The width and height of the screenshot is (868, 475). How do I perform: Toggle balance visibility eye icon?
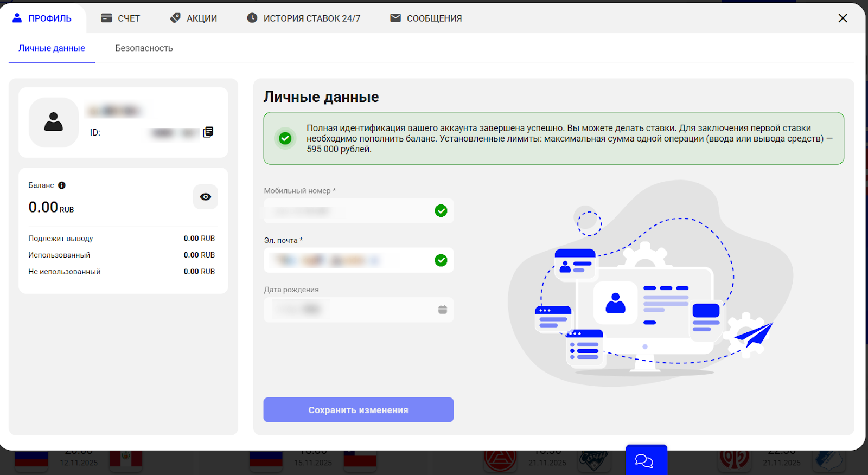click(x=206, y=197)
